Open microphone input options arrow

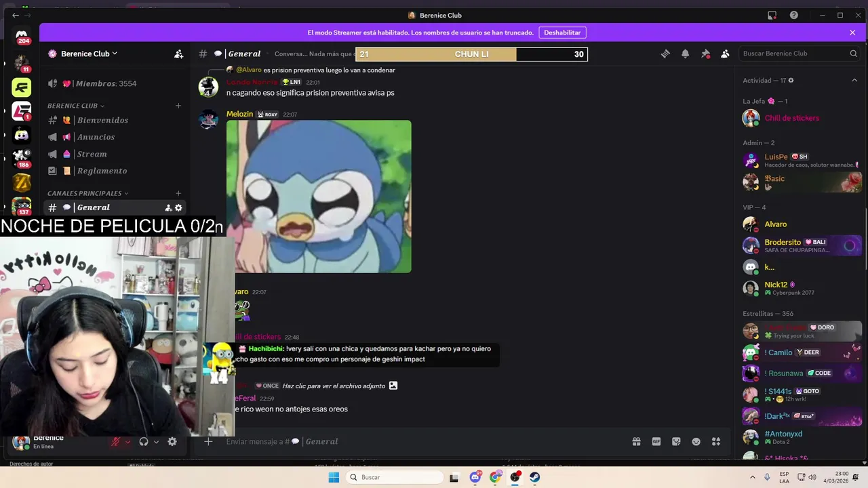tap(127, 442)
